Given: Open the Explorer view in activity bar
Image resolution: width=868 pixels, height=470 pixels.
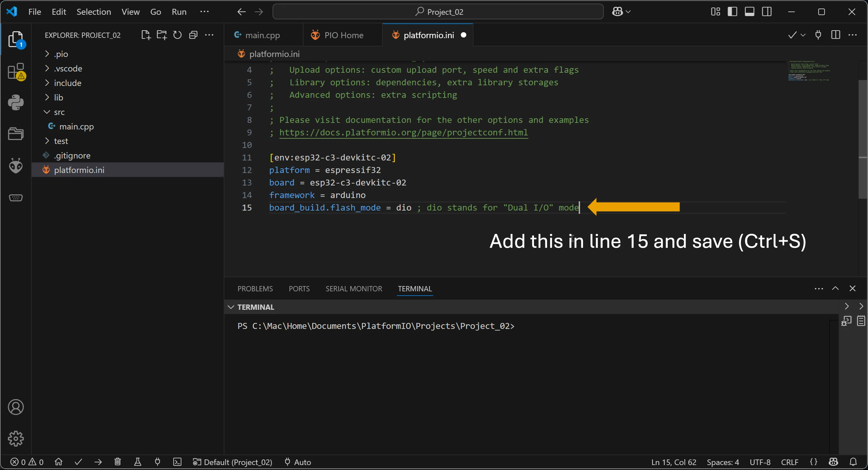Looking at the screenshot, I should coord(16,40).
